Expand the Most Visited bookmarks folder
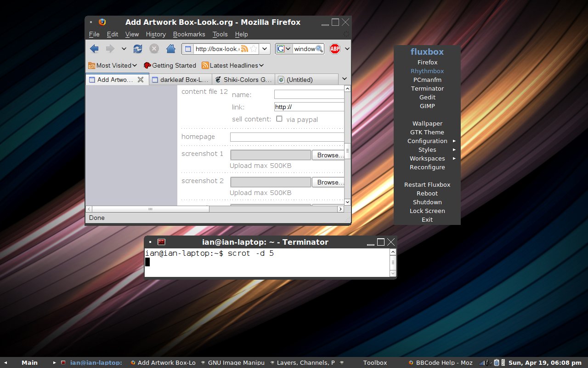 coord(113,65)
